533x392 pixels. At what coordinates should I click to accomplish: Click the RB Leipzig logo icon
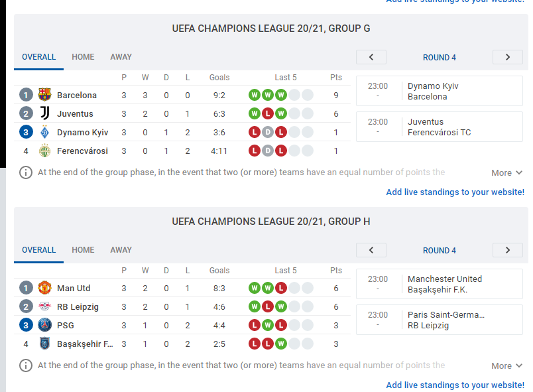click(44, 306)
